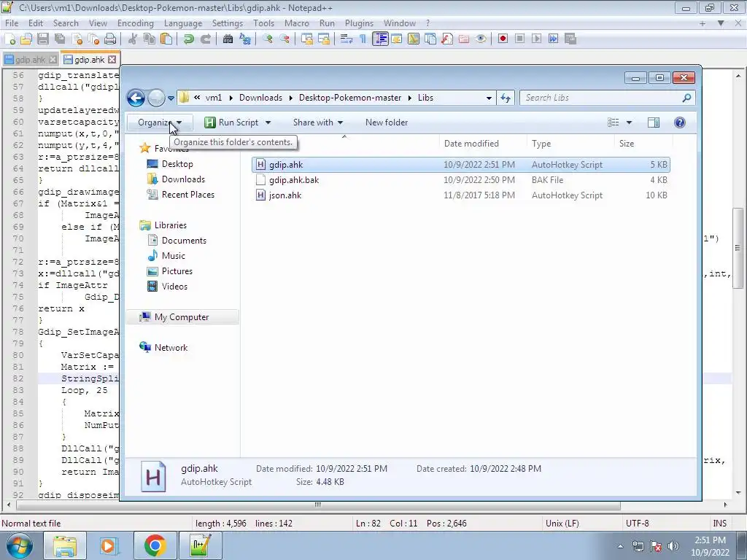The height and width of the screenshot is (560, 747).
Task: Click the Redo arrow in Notepad++ toolbar
Action: point(206,39)
